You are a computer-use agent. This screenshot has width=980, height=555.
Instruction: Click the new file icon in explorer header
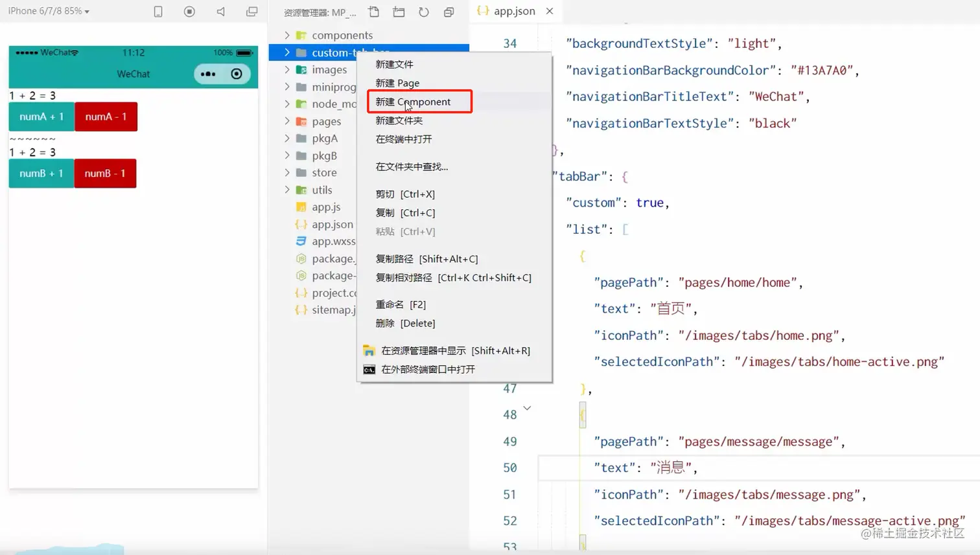(374, 12)
